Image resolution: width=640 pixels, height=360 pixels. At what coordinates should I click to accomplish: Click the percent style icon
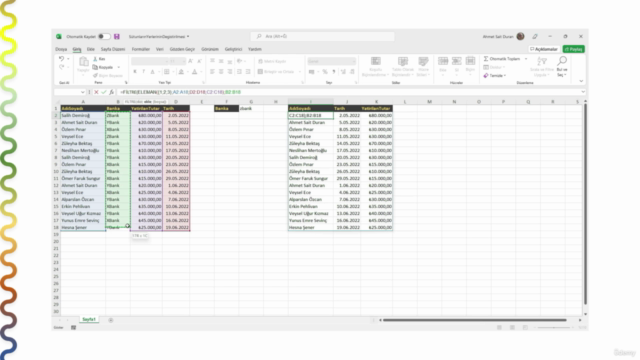325,72
